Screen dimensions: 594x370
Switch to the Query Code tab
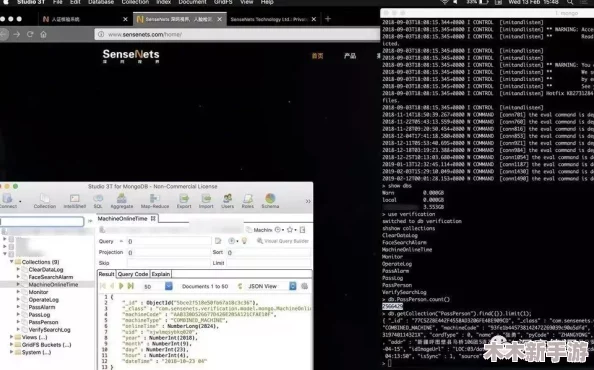pos(133,274)
